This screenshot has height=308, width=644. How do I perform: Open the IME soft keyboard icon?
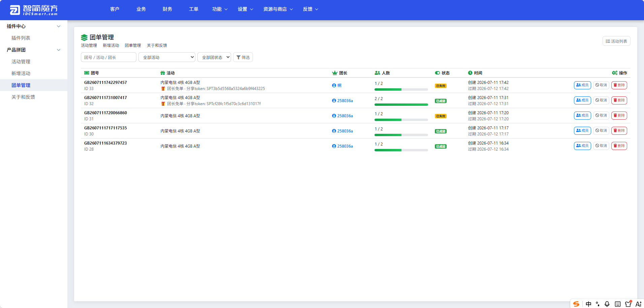[618, 304]
